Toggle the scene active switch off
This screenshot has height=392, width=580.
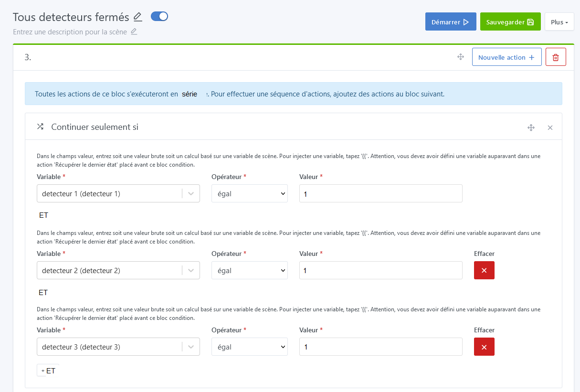click(x=159, y=17)
